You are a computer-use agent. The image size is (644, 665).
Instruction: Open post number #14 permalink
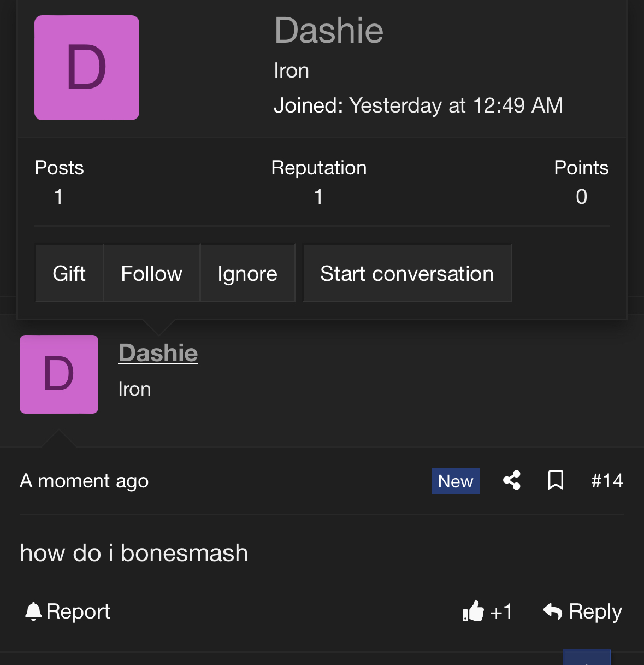click(x=607, y=481)
